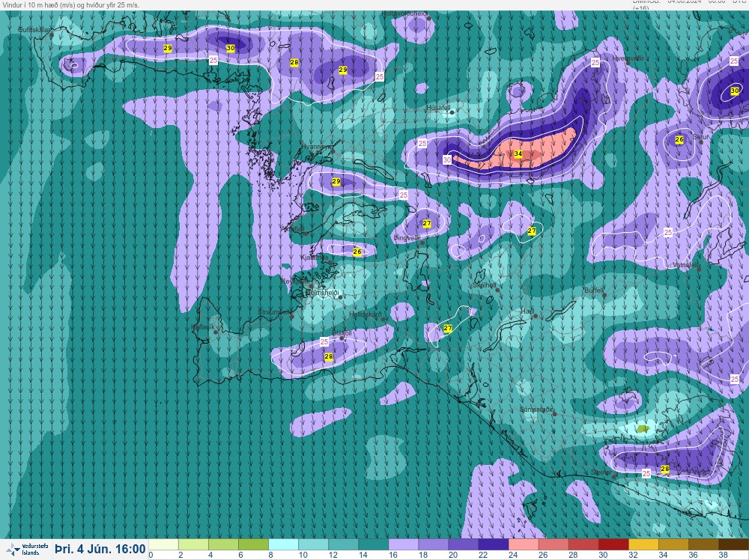The image size is (749, 560).
Task: Click the Sámsstaðir station label
Action: 537,410
